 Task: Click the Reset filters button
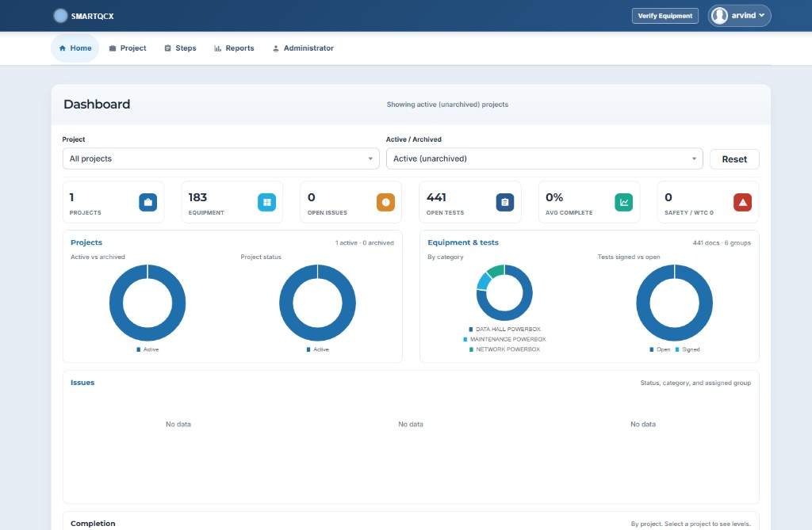[734, 159]
